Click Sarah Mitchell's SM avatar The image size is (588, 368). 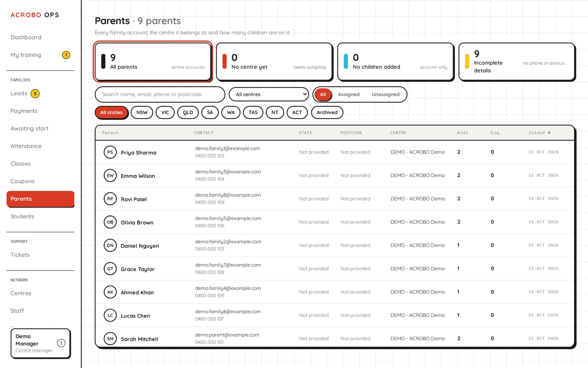click(110, 339)
